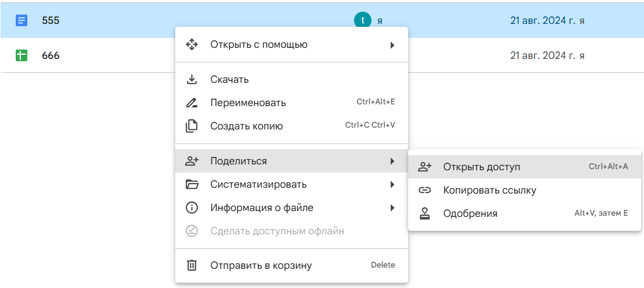
Task: Click the pencil icon beside Переименовать
Action: click(x=192, y=103)
